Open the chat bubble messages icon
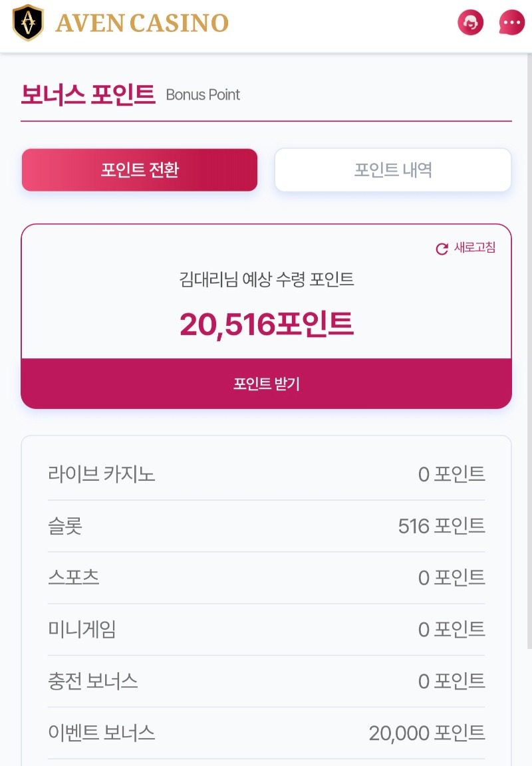 click(511, 23)
